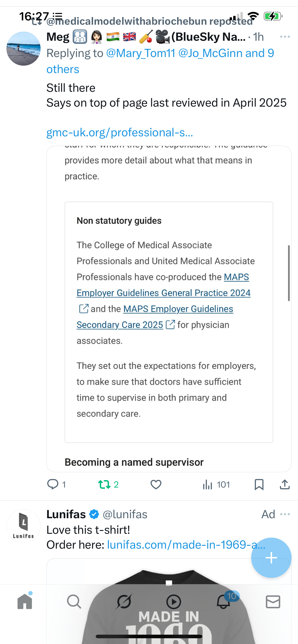Share Meg's tweet with the upload icon
This screenshot has width=298, height=644.
click(x=285, y=484)
